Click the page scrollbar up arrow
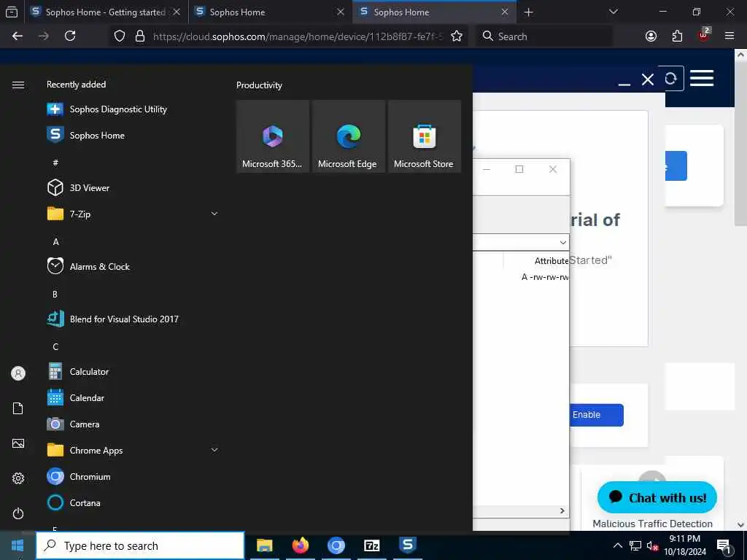 click(x=740, y=55)
